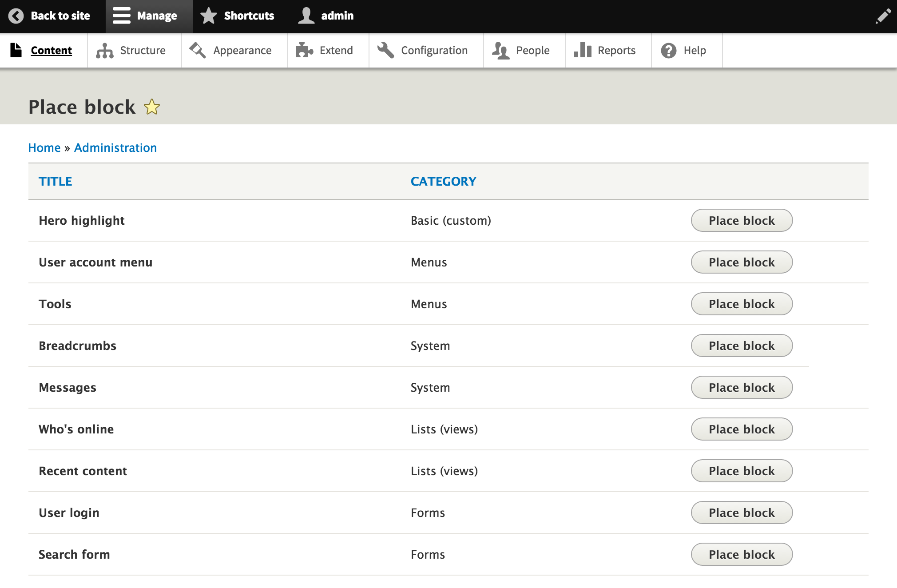Viewport: 897px width, 588px height.
Task: Open the Manage menu
Action: pos(148,16)
